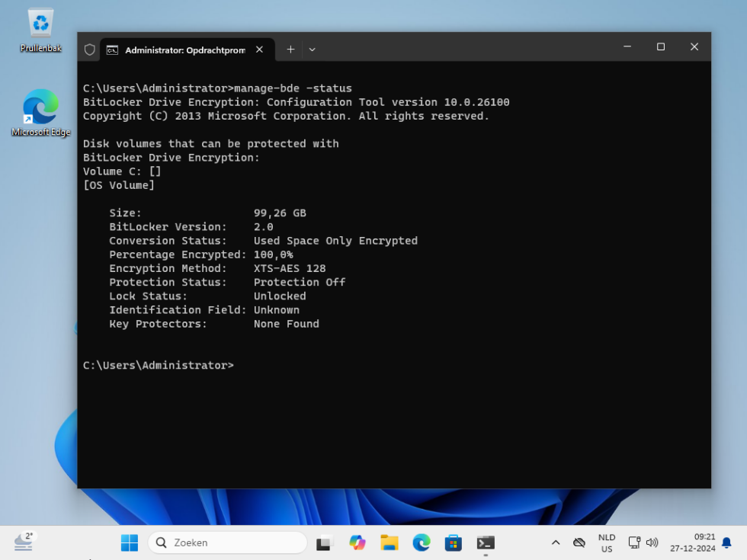Viewport: 747px width, 560px height.
Task: Open Task View from the taskbar
Action: pos(323,542)
